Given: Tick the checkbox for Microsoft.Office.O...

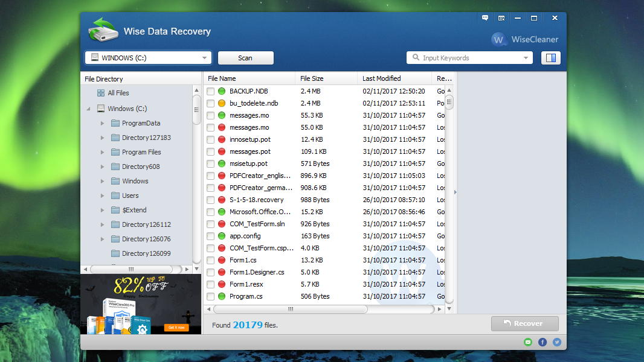Looking at the screenshot, I should pyautogui.click(x=211, y=212).
